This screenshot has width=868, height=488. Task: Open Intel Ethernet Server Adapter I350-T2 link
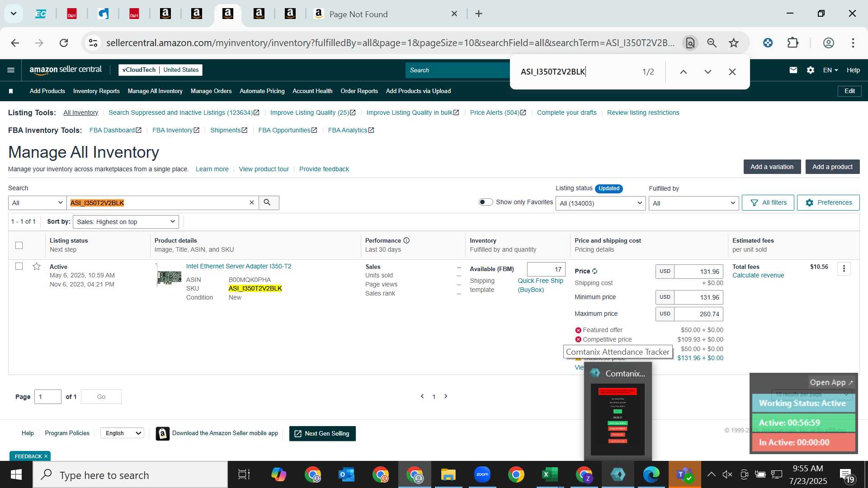(239, 267)
